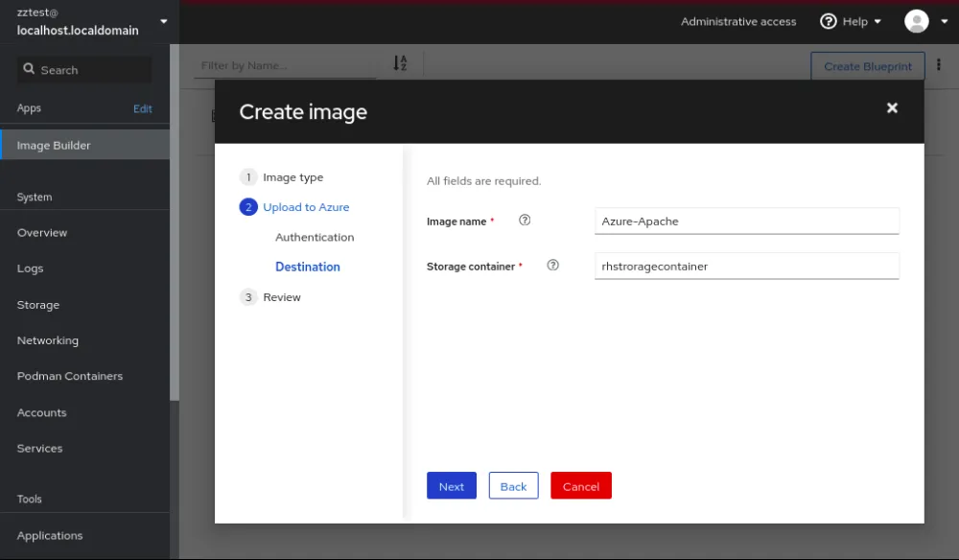Open the sort by name icon

pyautogui.click(x=400, y=63)
